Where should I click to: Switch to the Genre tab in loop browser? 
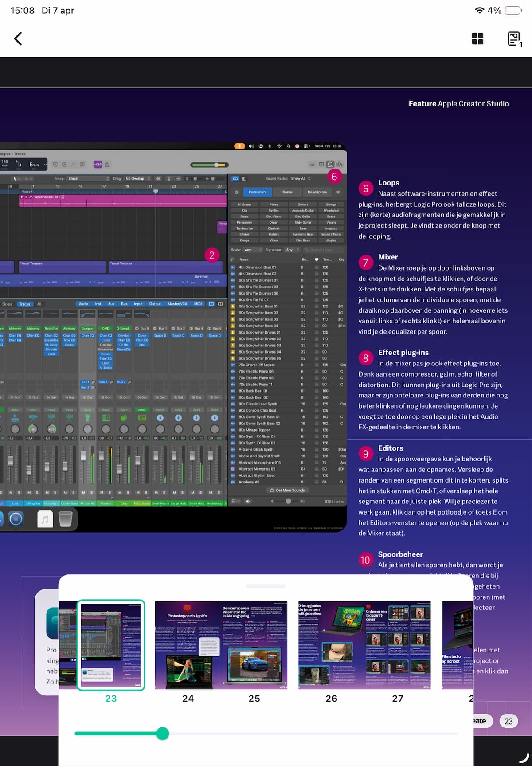click(x=287, y=192)
